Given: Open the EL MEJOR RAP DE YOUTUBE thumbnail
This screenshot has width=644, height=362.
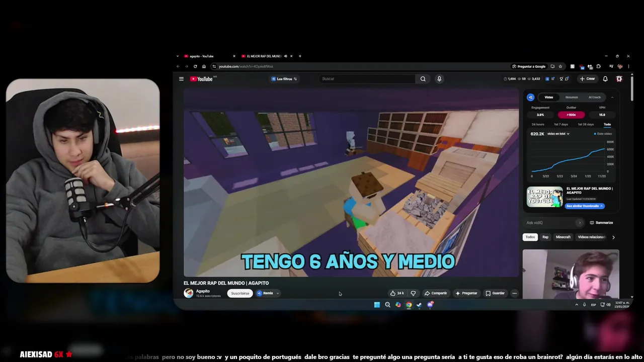Looking at the screenshot, I should pyautogui.click(x=545, y=197).
